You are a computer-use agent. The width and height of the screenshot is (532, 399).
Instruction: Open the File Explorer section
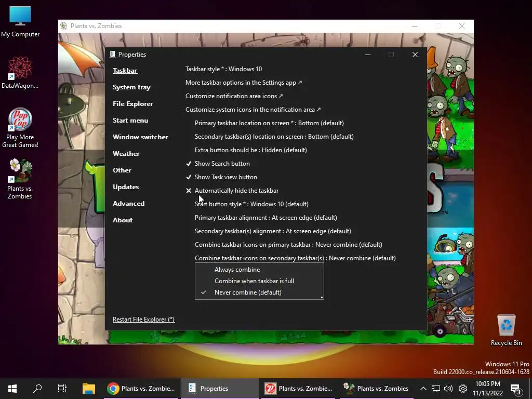132,104
